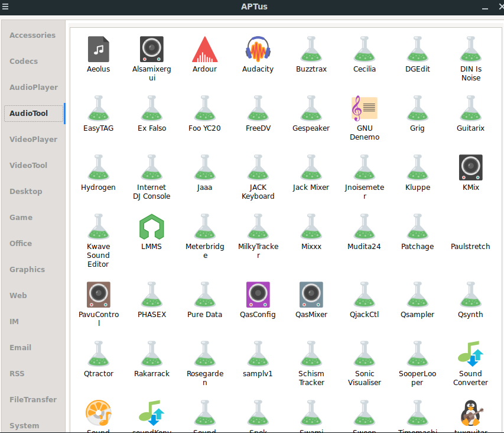The image size is (504, 433).
Task: Click the JACK Keyboard icon
Action: click(258, 167)
